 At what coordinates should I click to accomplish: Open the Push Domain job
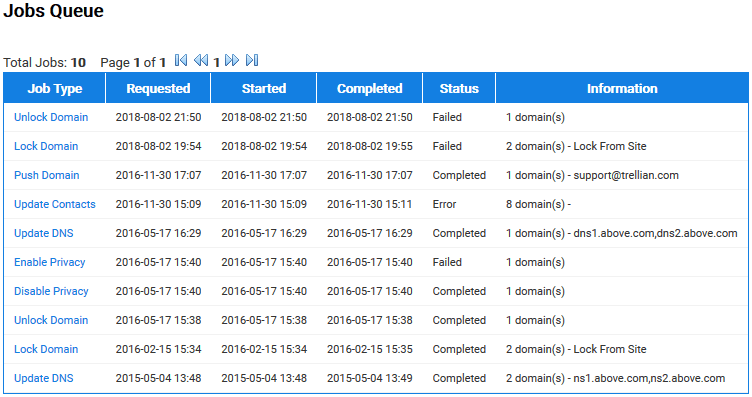[x=47, y=175]
